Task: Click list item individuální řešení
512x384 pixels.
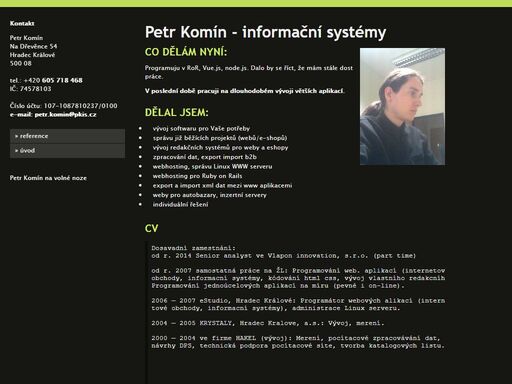Action: [x=180, y=204]
